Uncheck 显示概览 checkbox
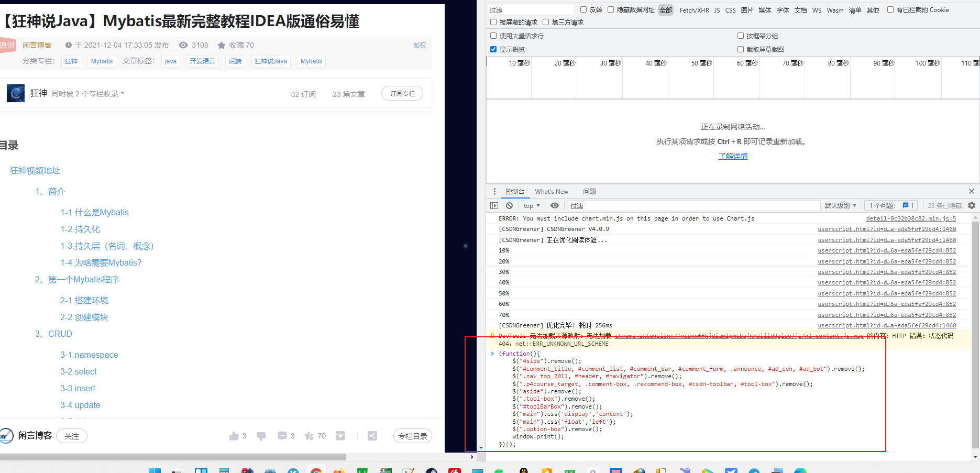The image size is (980, 473). 493,49
